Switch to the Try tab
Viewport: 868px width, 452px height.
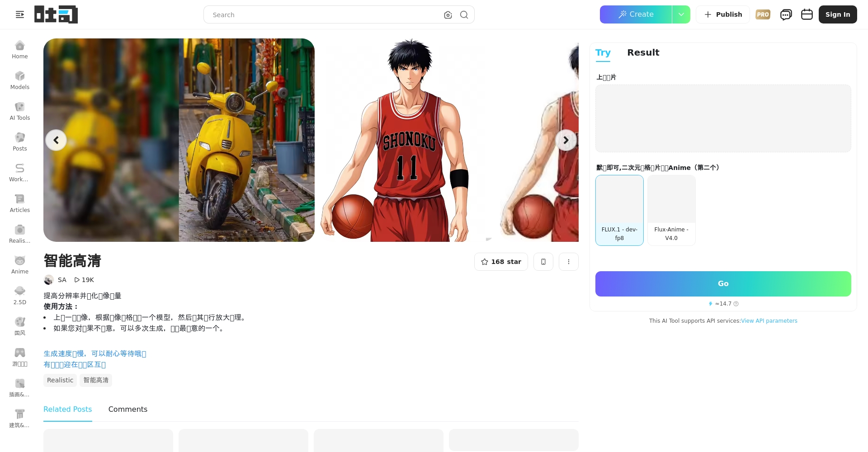[603, 52]
